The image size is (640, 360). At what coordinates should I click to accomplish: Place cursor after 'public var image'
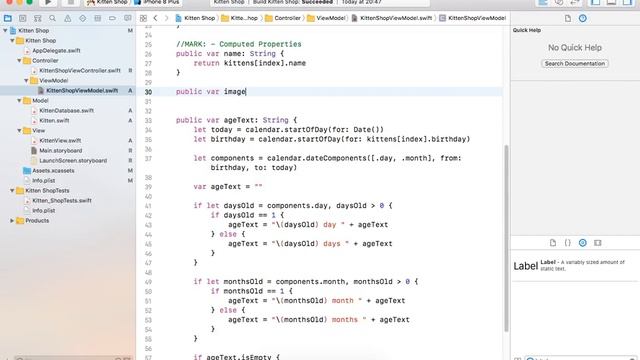(246, 92)
